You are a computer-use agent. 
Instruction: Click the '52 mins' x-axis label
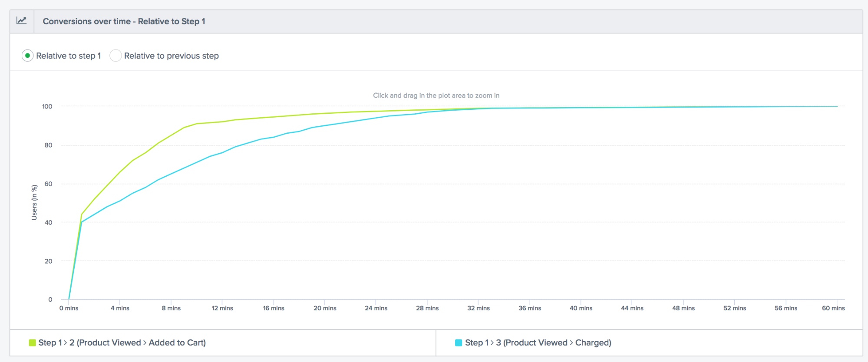coord(735,308)
